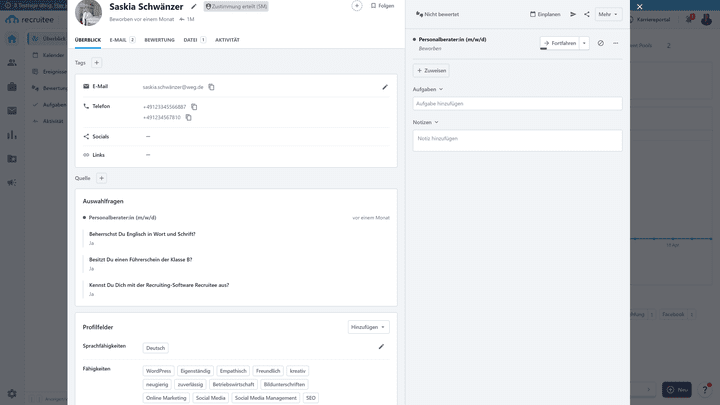Click the Social Media Management skill tag
This screenshot has height=405, width=720.
265,398
